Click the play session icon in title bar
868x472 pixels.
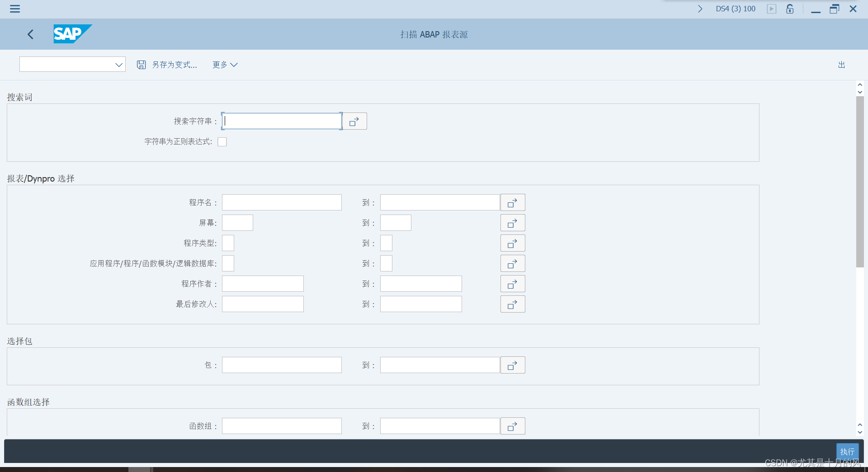(x=771, y=9)
